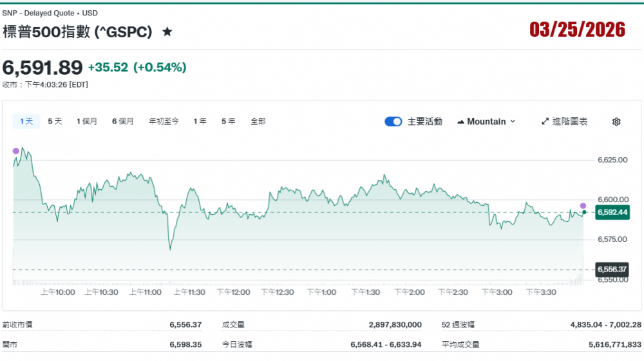Select the 1天 time range tab
Viewport: 644px width, 361px height.
point(26,121)
